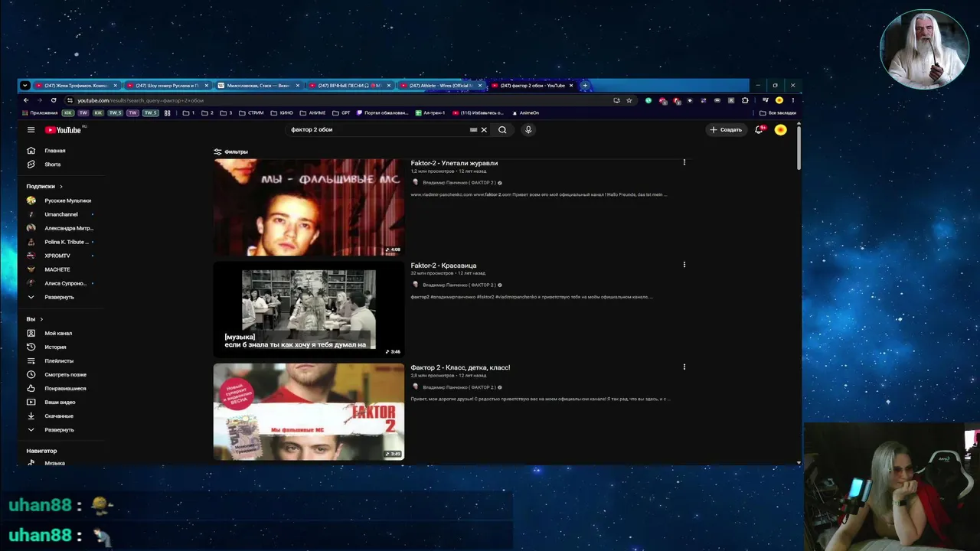980x551 pixels.
Task: Open the channel name under Faktor-2 - Красавица
Action: (459, 285)
